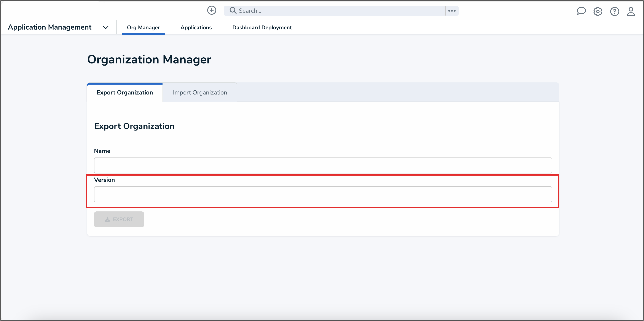644x321 pixels.
Task: Focus the Version input field
Action: click(323, 194)
